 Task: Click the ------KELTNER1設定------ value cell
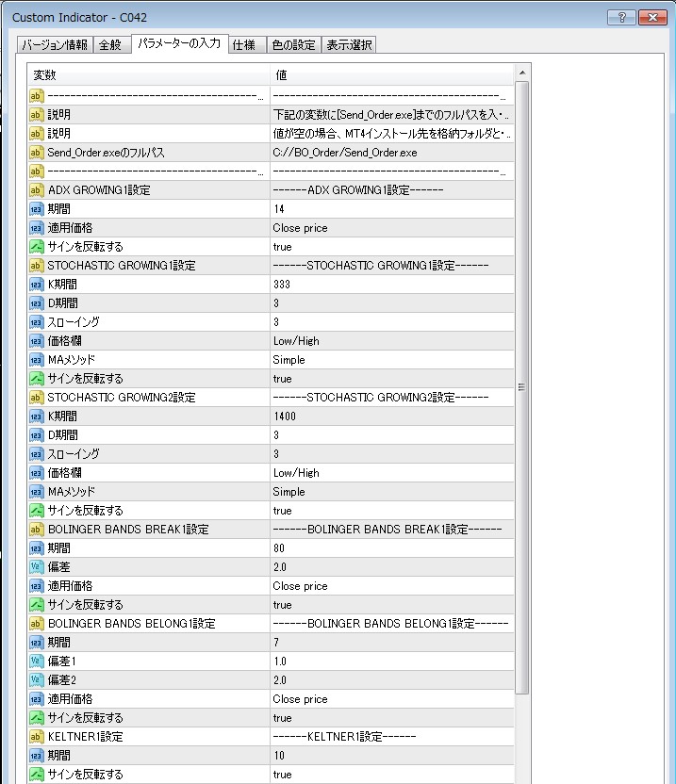coord(392,737)
